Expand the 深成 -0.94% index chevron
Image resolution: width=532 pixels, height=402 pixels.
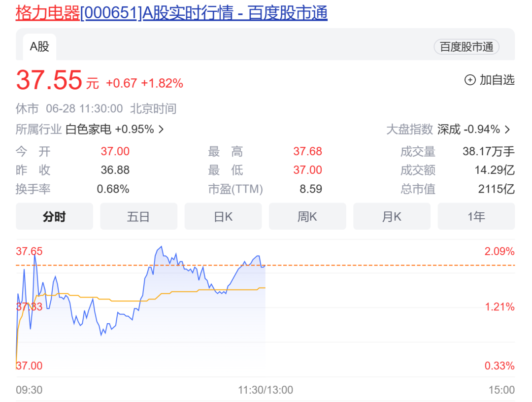[x=507, y=129]
